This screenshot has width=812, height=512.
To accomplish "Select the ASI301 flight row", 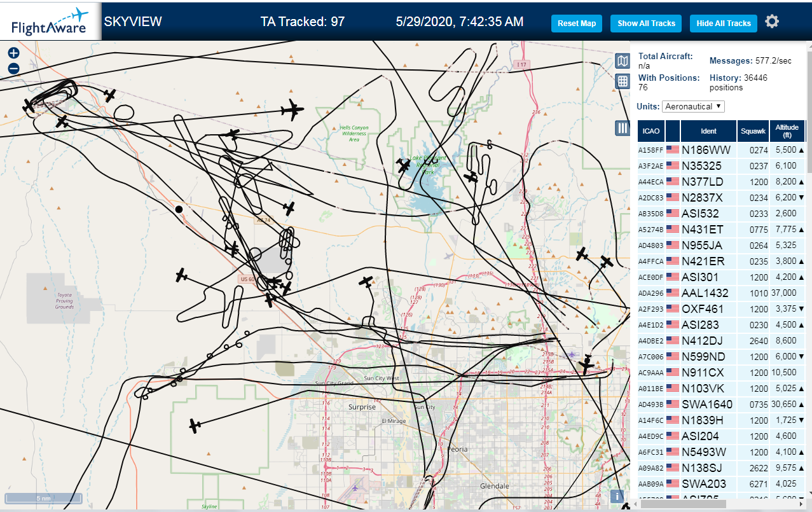I will [x=722, y=277].
